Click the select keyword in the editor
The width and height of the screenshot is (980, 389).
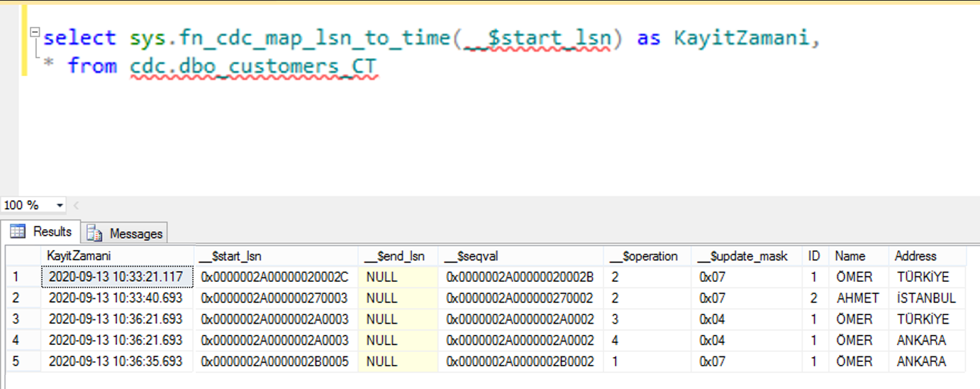[79, 38]
